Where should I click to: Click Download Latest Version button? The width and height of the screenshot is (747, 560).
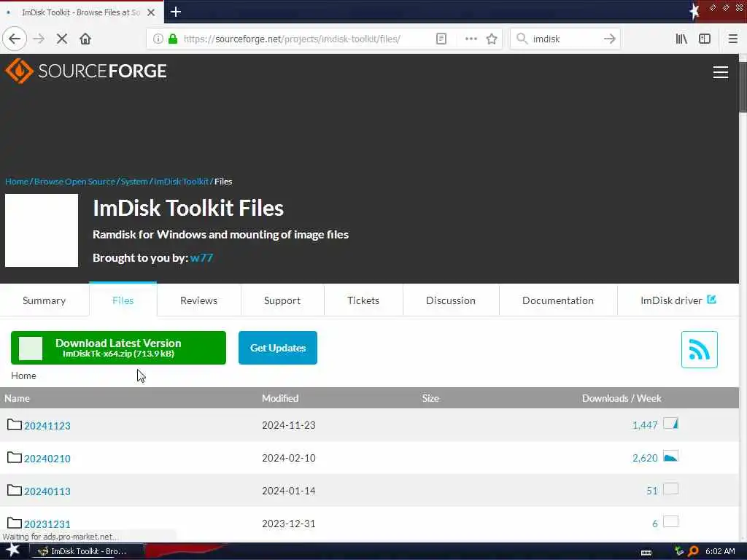pyautogui.click(x=118, y=348)
